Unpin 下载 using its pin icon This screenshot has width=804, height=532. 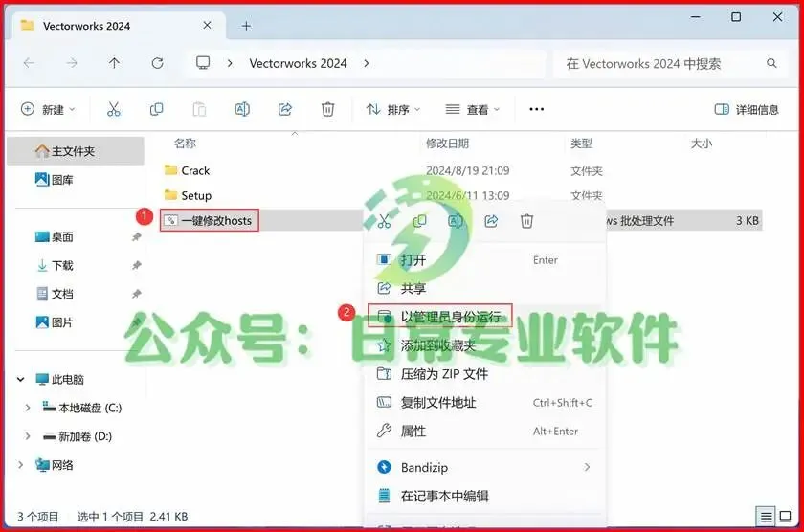pos(136,265)
